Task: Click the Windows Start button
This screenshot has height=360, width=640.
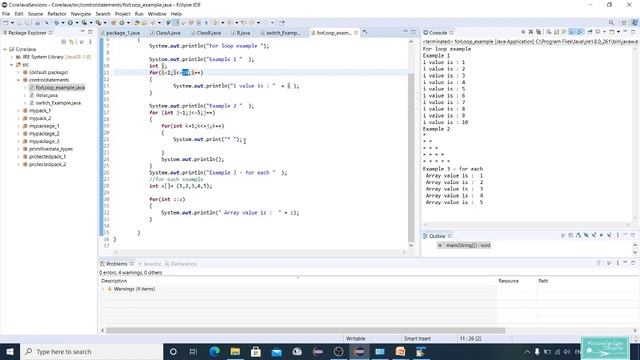Action: 9,351
